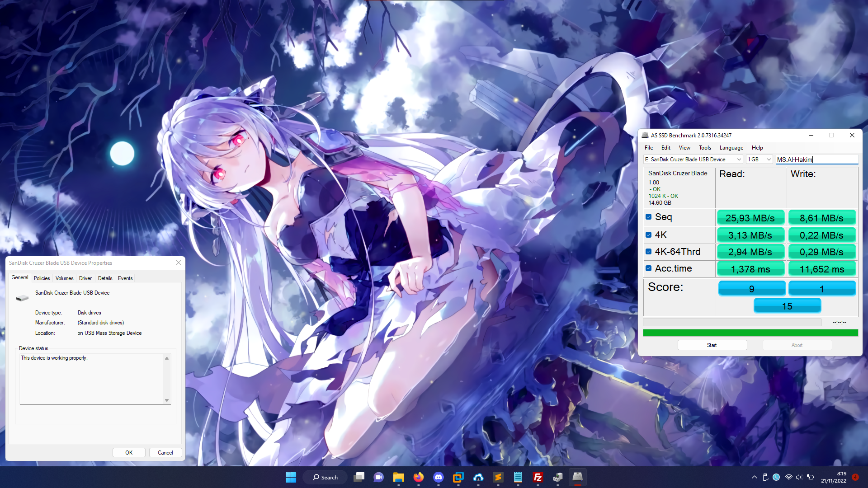Open the File menu in AS SSD
The image size is (868, 488).
tap(649, 148)
